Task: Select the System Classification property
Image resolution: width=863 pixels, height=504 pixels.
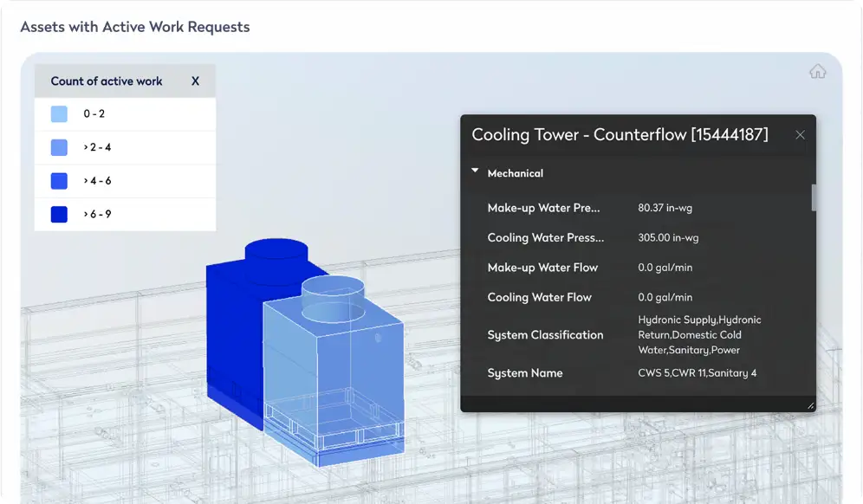Action: tap(545, 335)
